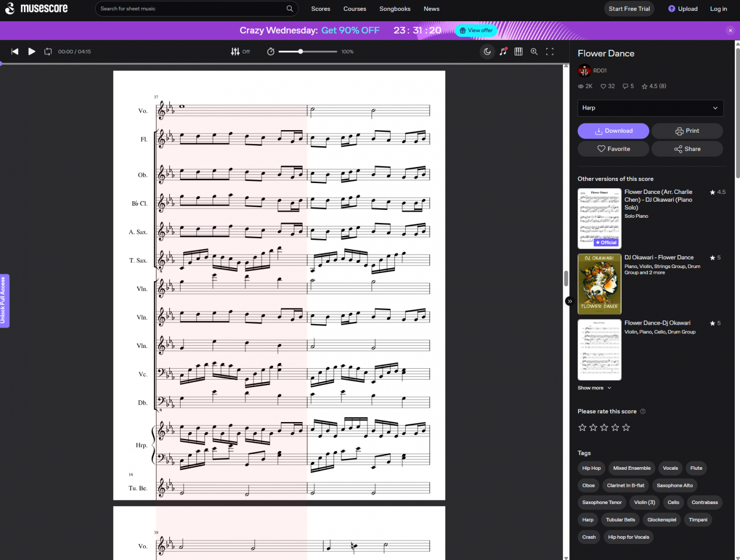Screen dimensions: 740x560
Task: Toggle dark mode moon icon
Action: point(487,51)
